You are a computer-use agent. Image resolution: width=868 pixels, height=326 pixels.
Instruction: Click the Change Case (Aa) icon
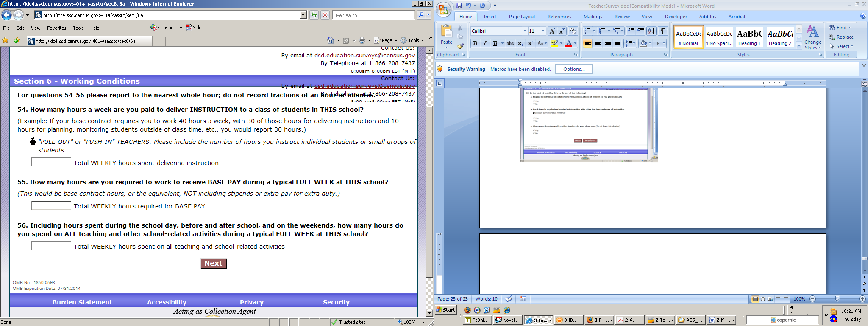coord(541,43)
